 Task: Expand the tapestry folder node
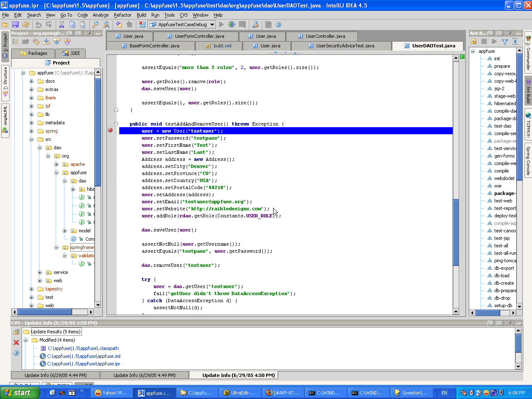[32, 289]
